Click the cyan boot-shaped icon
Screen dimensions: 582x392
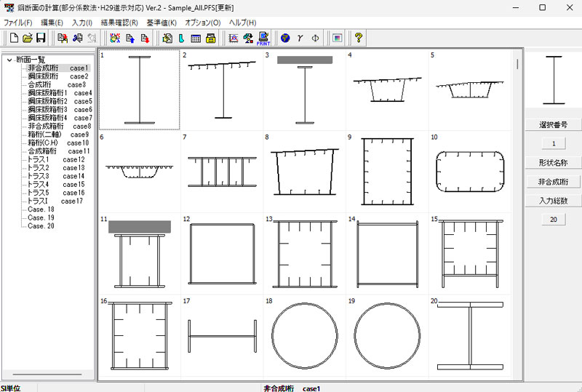click(181, 38)
